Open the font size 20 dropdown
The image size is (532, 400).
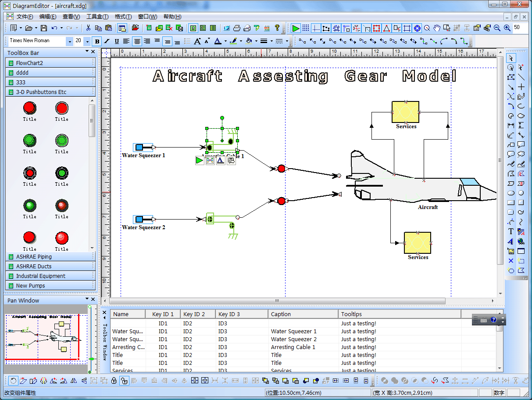click(x=87, y=41)
